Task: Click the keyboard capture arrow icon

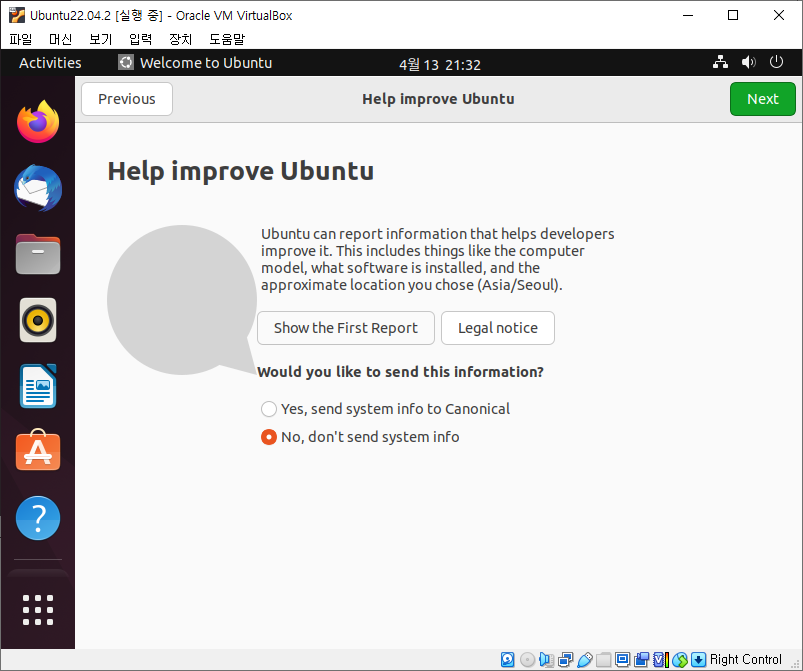Action: pyautogui.click(x=699, y=659)
